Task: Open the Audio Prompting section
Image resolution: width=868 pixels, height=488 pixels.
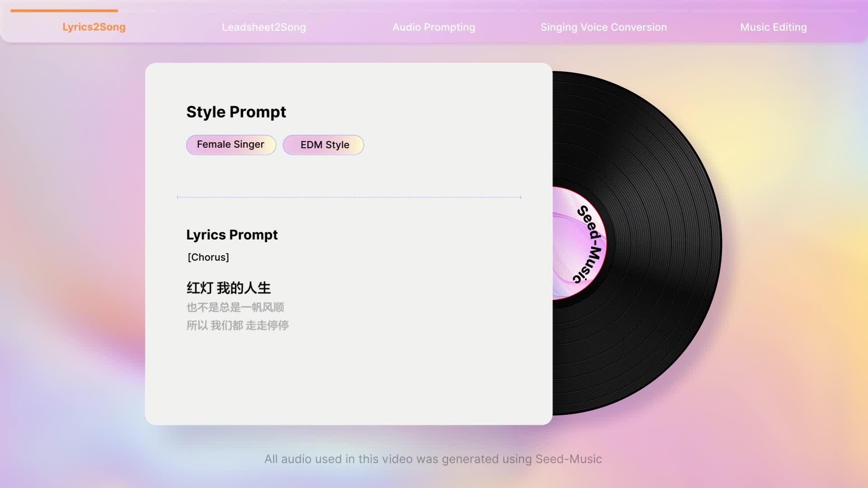Action: click(434, 27)
